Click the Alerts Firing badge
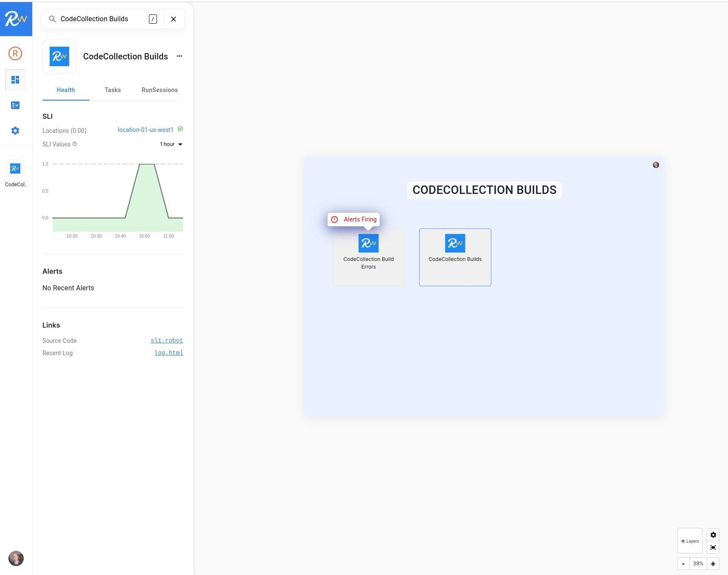 pyautogui.click(x=354, y=219)
